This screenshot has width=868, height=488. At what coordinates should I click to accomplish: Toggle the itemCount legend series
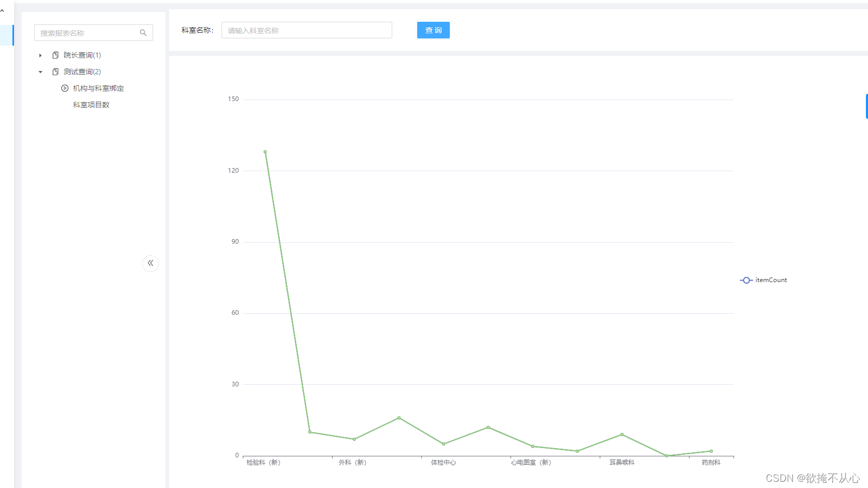(x=763, y=280)
